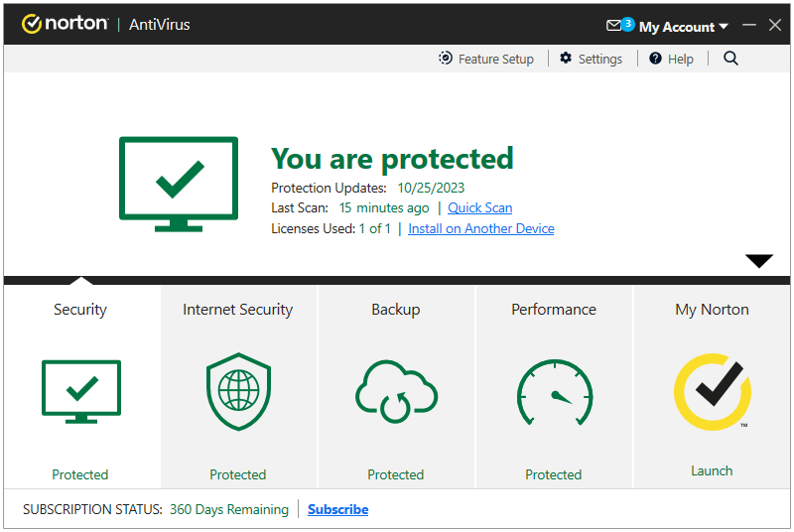The height and width of the screenshot is (532, 794).
Task: Start a Quick Scan
Action: tap(480, 207)
